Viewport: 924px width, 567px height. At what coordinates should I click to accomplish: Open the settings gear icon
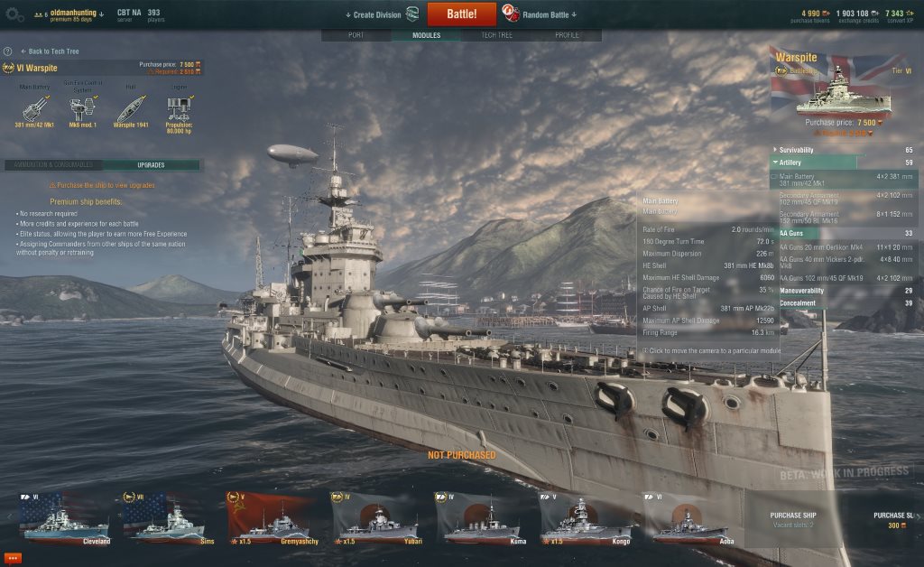[14, 14]
